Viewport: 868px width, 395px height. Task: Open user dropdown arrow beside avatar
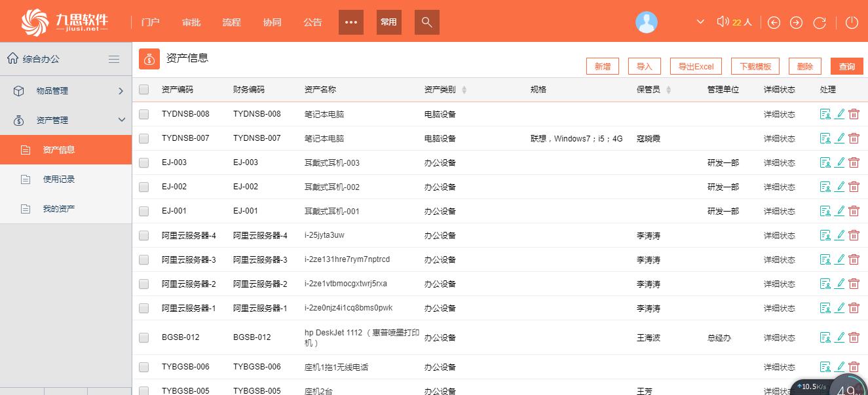click(700, 22)
